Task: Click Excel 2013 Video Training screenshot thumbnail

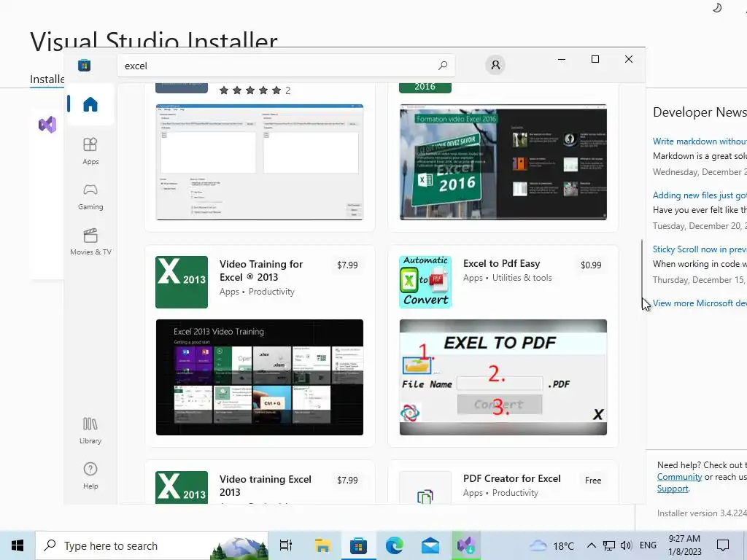Action: tap(260, 377)
